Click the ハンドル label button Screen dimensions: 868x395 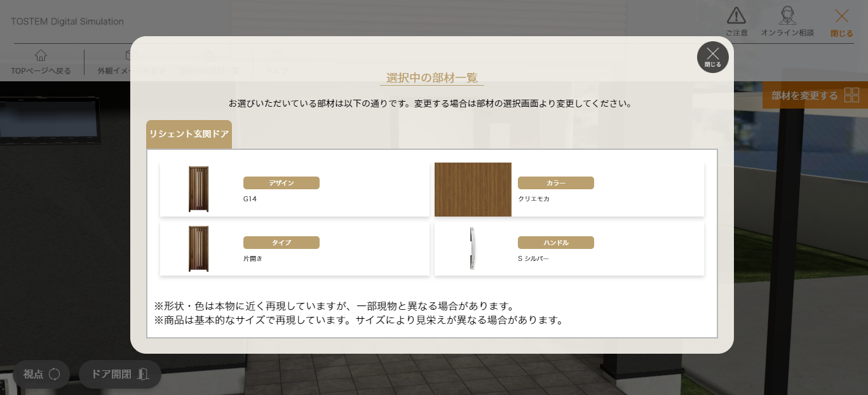(x=555, y=242)
